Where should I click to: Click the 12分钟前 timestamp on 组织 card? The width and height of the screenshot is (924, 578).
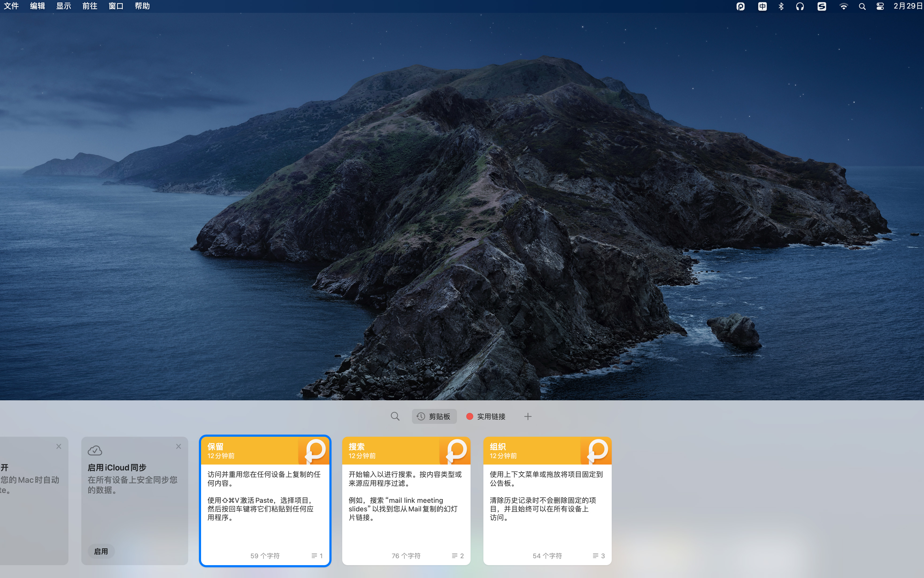tap(503, 456)
